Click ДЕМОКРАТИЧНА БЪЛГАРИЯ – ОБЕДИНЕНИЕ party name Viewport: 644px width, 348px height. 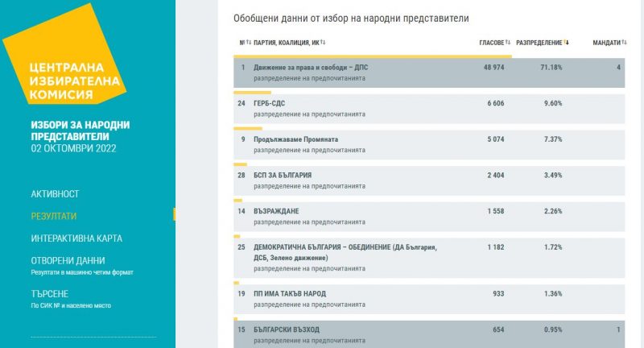pyautogui.click(x=345, y=252)
